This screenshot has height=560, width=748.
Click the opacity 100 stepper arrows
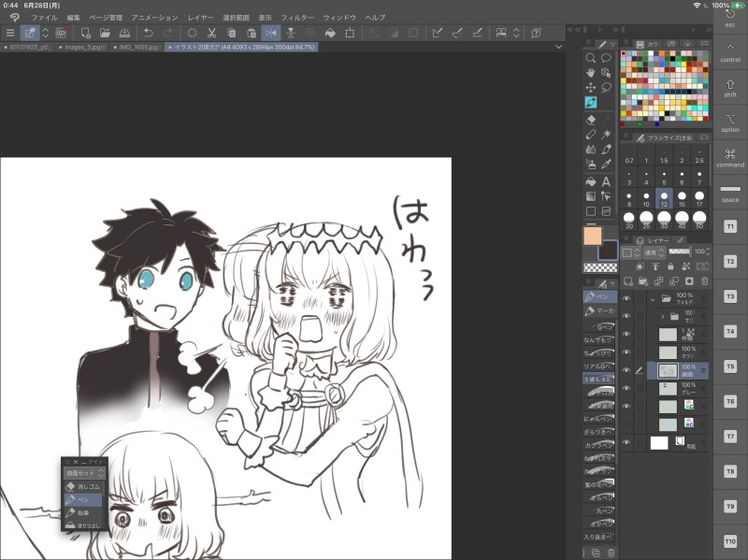[708, 251]
